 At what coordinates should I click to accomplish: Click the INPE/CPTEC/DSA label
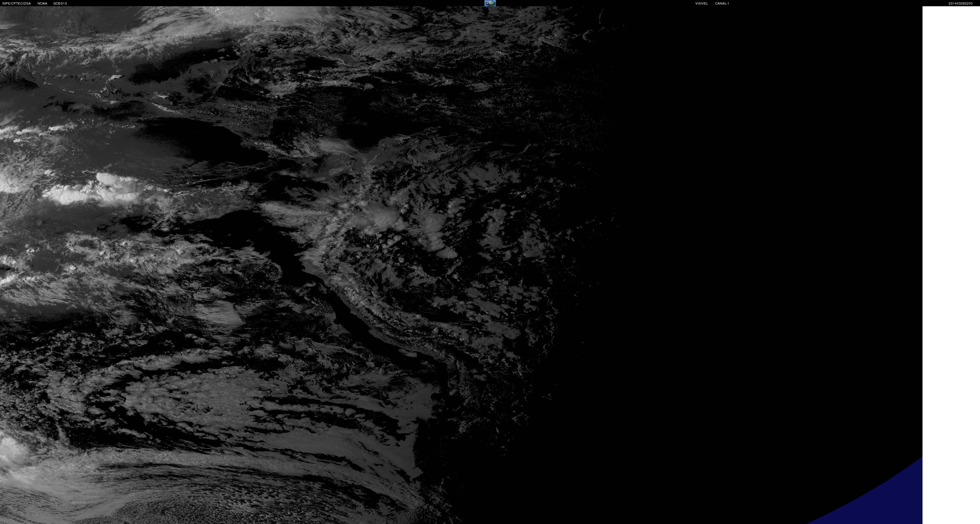tap(16, 3)
